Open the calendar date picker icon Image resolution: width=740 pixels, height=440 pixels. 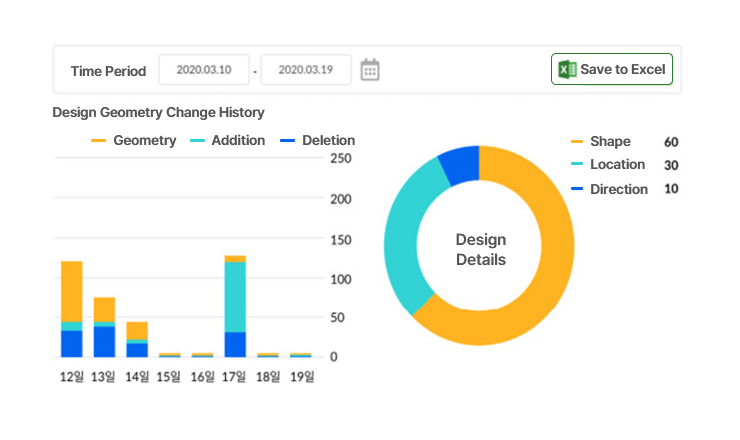point(370,70)
